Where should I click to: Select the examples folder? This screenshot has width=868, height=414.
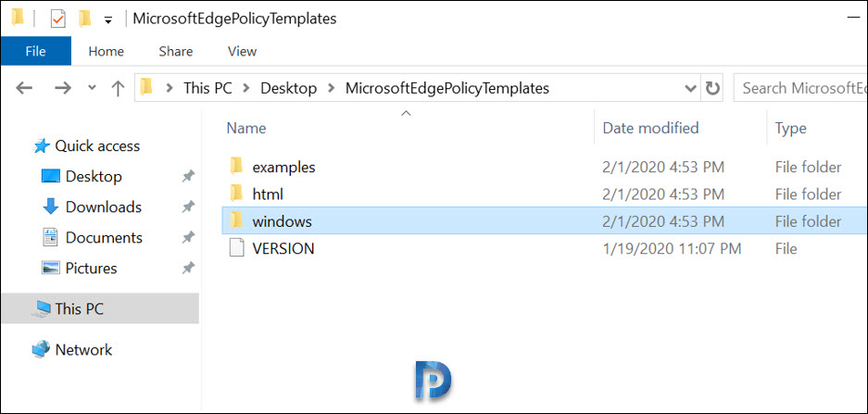click(283, 167)
